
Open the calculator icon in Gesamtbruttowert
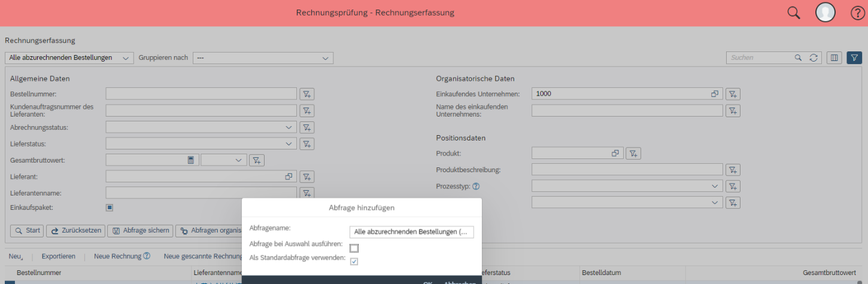[191, 160]
